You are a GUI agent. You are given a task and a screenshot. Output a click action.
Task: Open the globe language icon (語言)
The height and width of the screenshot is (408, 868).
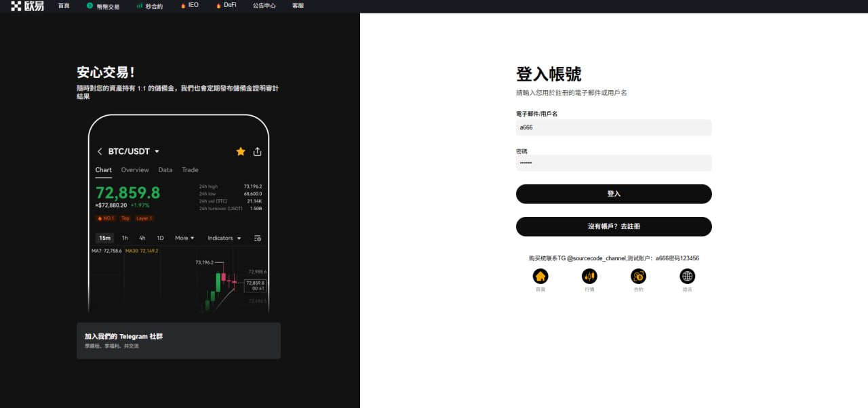[688, 276]
